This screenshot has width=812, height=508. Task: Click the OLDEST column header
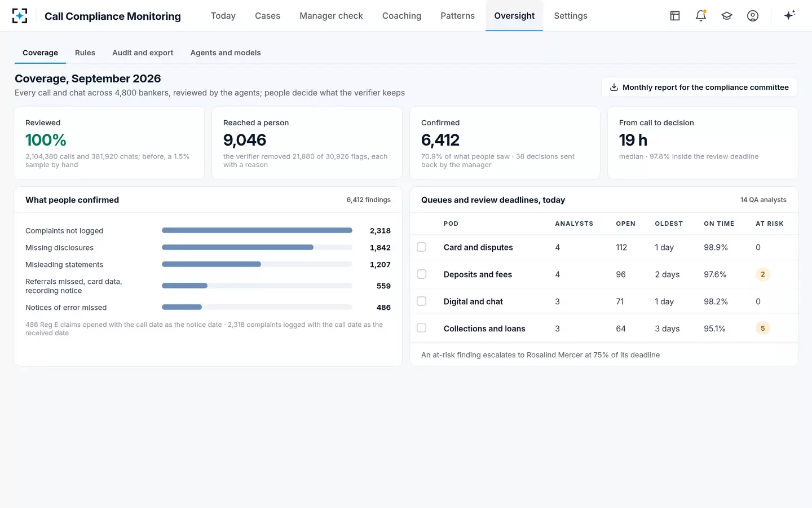pos(669,224)
